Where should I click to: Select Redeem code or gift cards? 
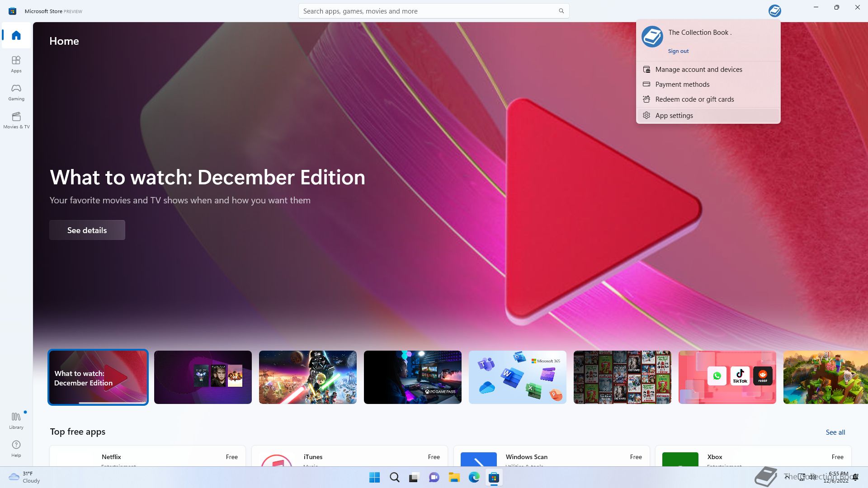click(708, 99)
